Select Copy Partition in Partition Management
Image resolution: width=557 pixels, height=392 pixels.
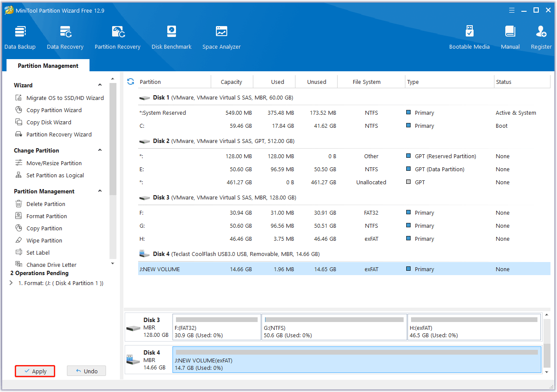39,228
